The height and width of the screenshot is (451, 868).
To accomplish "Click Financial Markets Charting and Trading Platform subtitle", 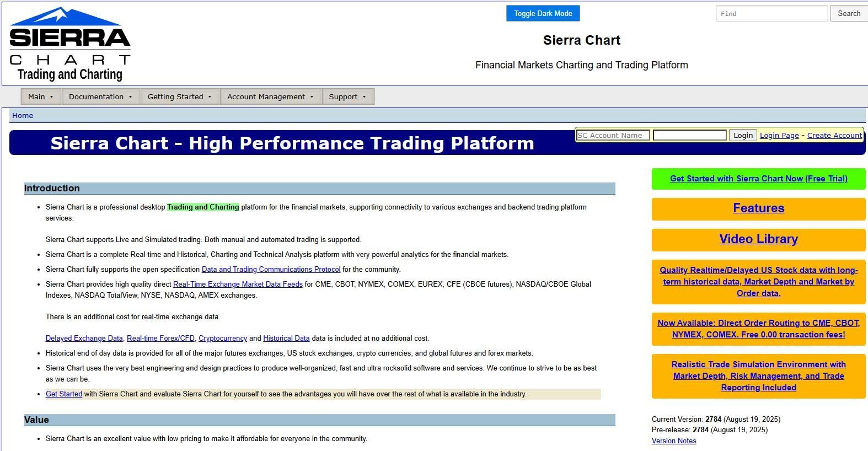I will pyautogui.click(x=581, y=65).
